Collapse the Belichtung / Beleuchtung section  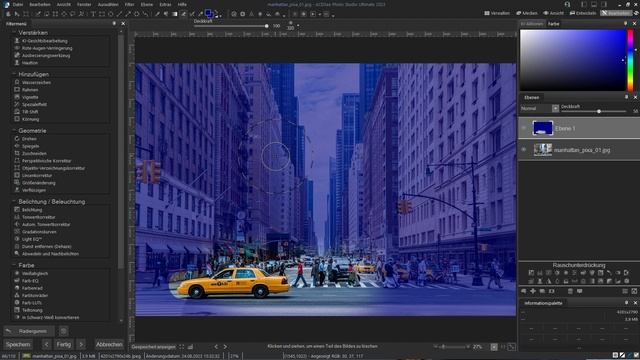[14, 202]
